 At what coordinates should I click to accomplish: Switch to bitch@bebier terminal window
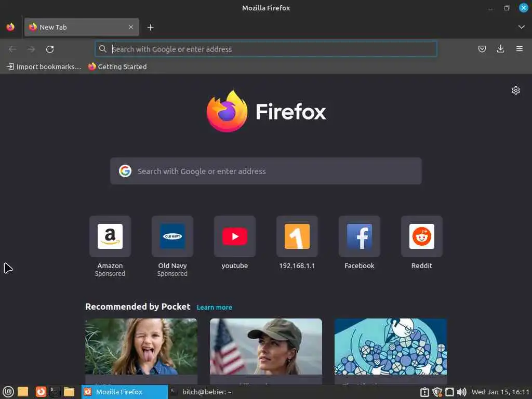(202, 392)
